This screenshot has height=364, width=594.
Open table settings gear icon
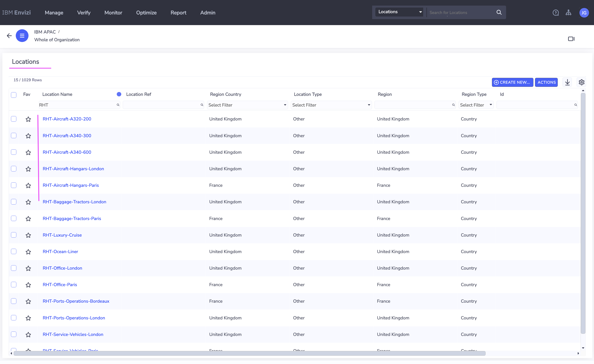point(581,82)
